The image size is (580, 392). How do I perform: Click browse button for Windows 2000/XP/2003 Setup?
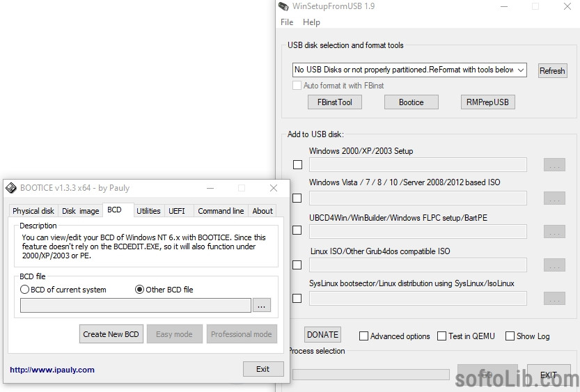pos(554,165)
